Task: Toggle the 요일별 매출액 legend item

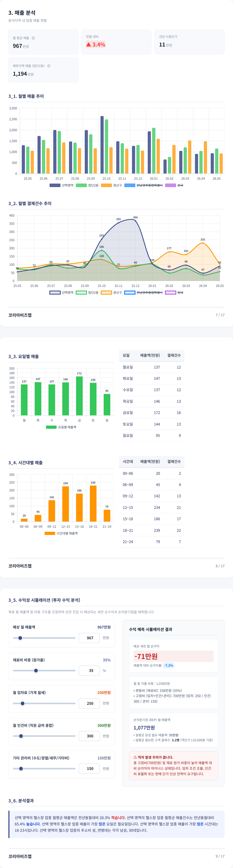Action: tap(61, 427)
